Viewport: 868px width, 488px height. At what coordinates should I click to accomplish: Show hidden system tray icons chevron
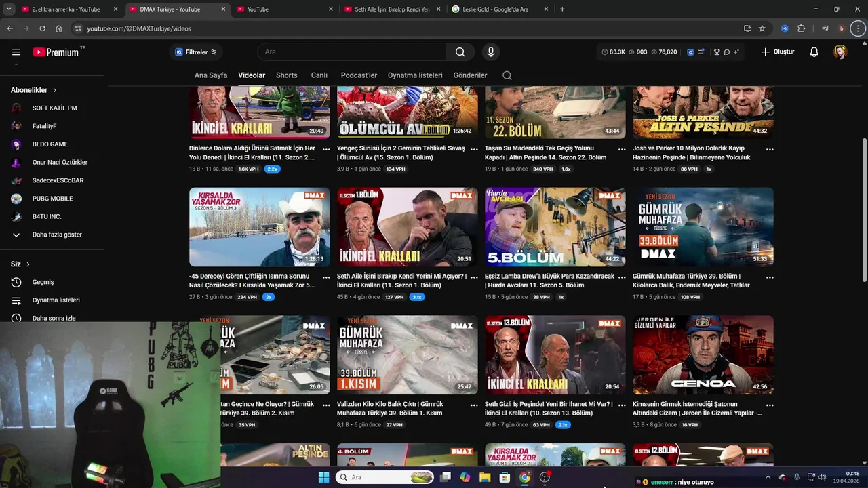(x=768, y=477)
